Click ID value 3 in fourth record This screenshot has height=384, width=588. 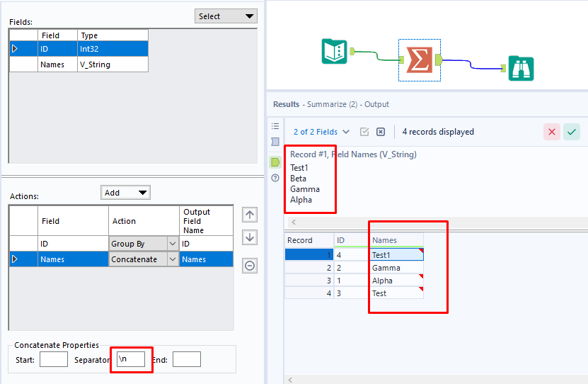[352, 293]
